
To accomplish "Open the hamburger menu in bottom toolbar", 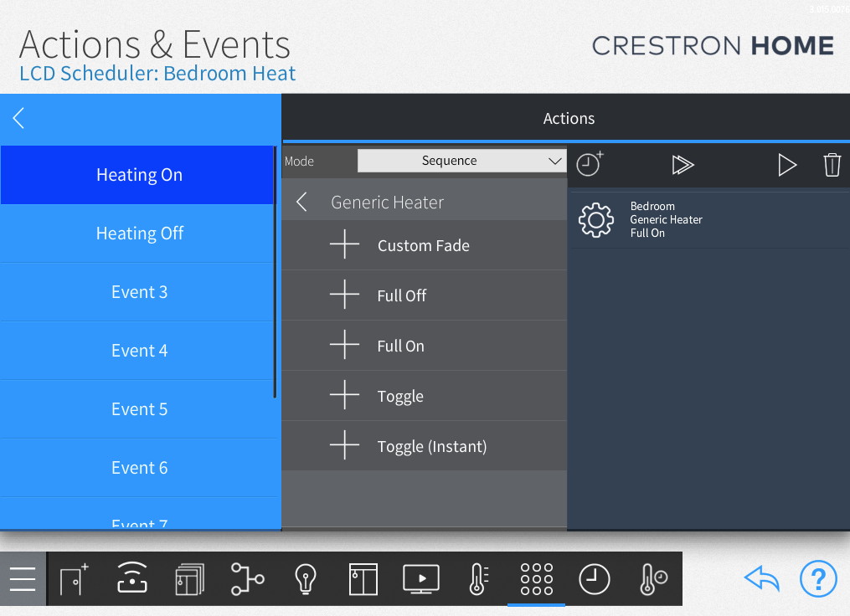I will (x=23, y=578).
